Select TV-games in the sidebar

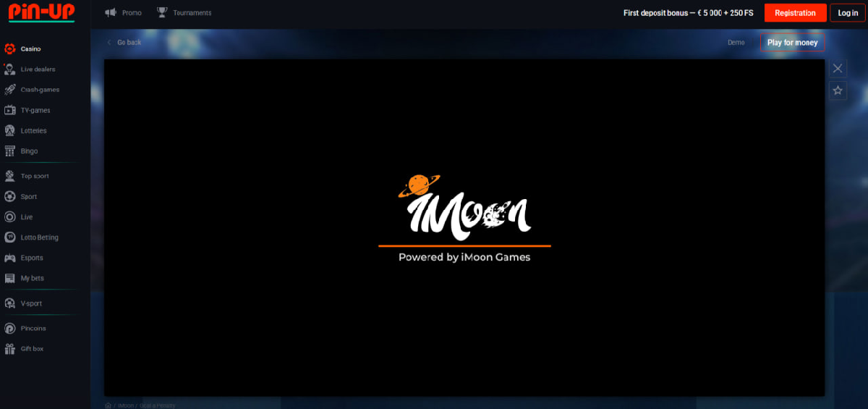35,110
